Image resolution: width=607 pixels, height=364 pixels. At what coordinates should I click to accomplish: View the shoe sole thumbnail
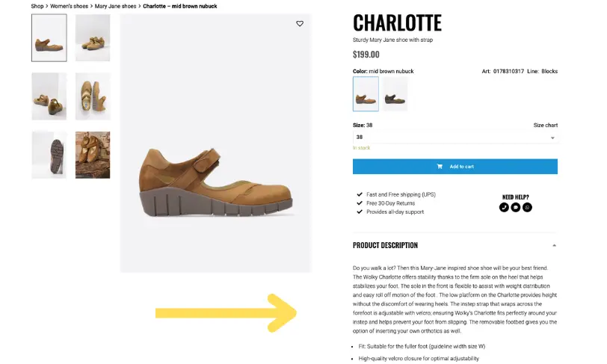(49, 155)
